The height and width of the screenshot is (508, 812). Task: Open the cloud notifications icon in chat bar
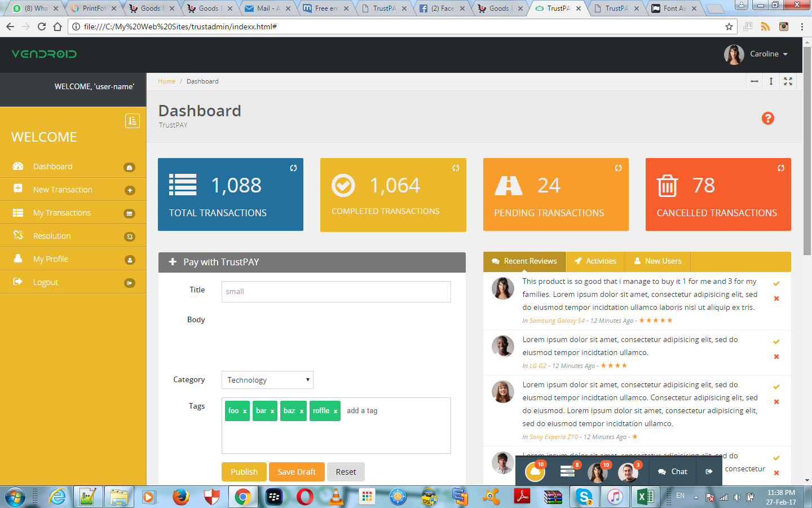[535, 471]
